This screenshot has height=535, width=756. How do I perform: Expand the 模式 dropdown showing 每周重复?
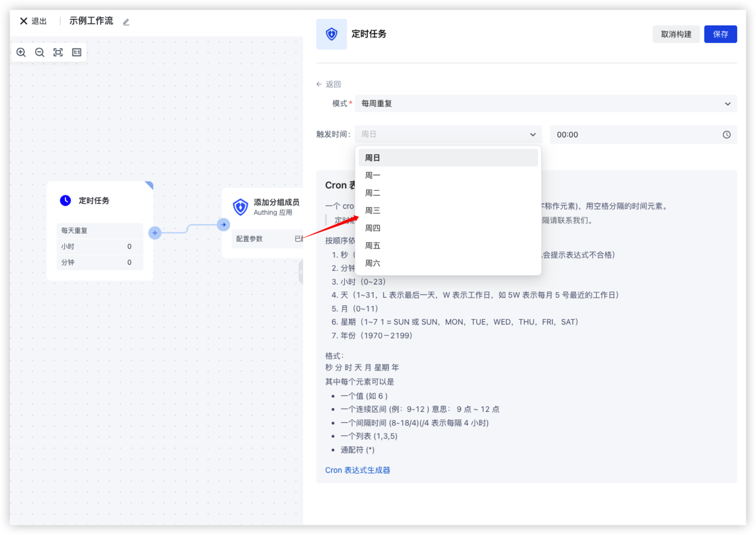point(546,103)
